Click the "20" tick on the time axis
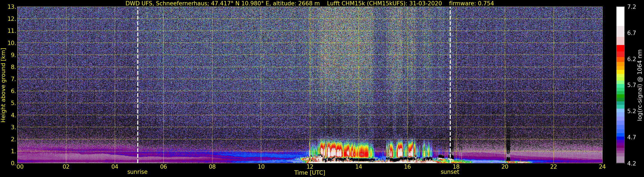Screen dimensions: 644x177 (x=505, y=167)
